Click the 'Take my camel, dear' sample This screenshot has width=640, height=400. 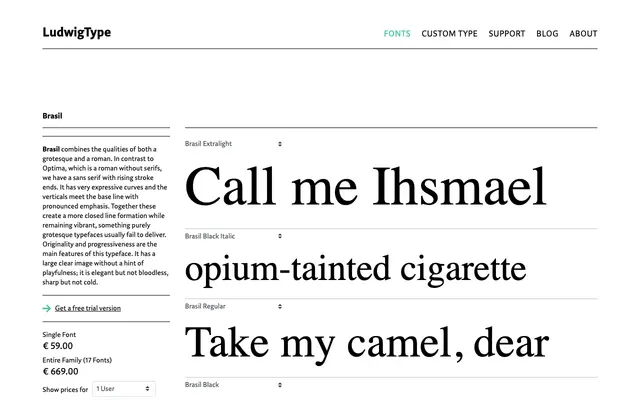(x=367, y=344)
